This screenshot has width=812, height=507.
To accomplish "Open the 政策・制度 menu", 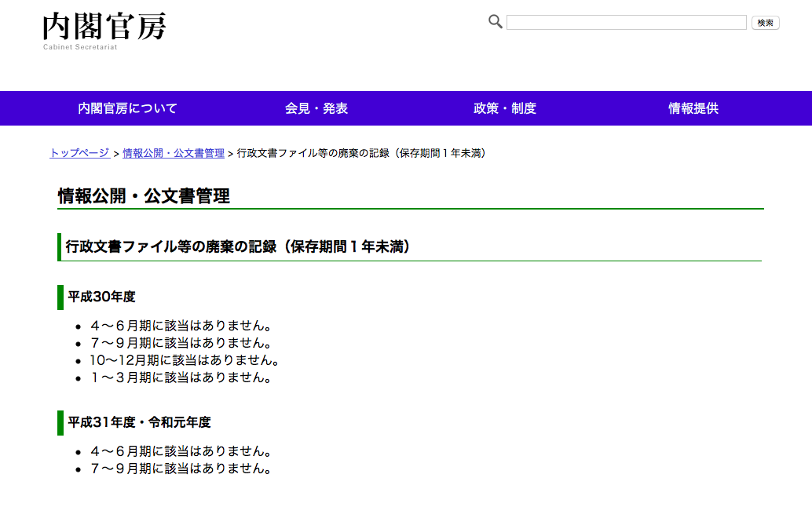I will pyautogui.click(x=504, y=108).
